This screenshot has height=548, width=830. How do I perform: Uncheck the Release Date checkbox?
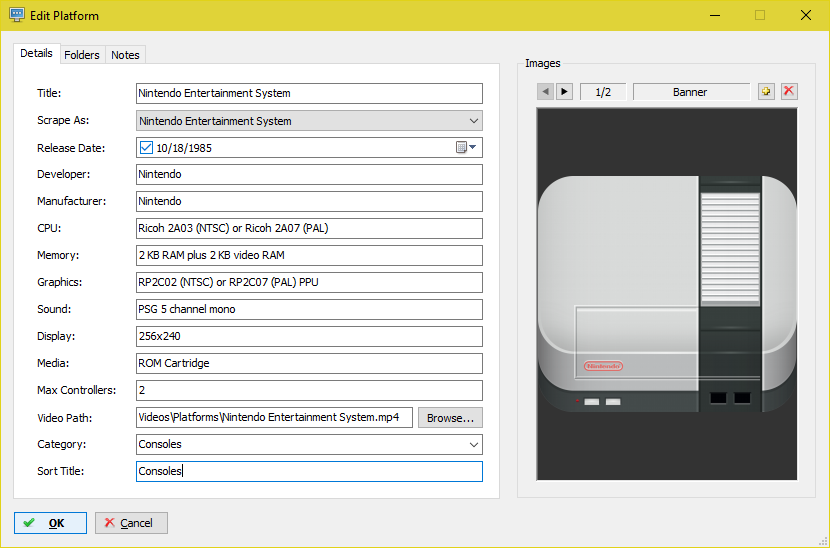(x=146, y=148)
